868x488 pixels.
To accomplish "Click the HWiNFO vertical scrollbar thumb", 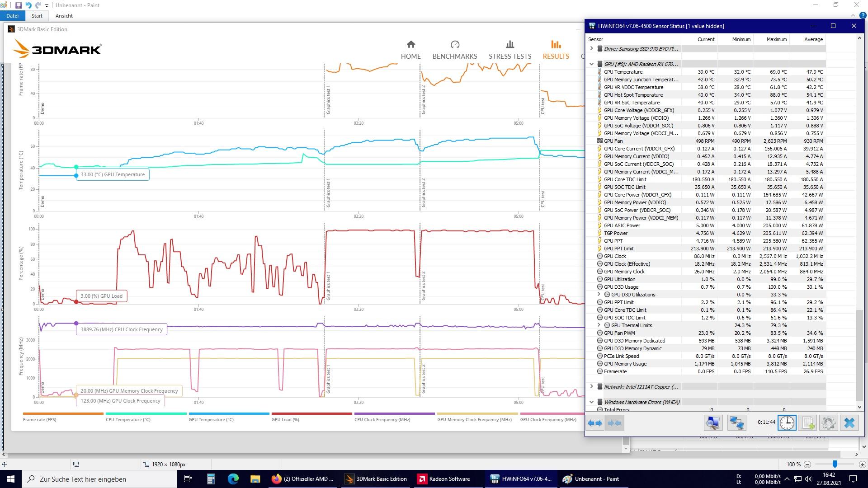I will coord(860,355).
